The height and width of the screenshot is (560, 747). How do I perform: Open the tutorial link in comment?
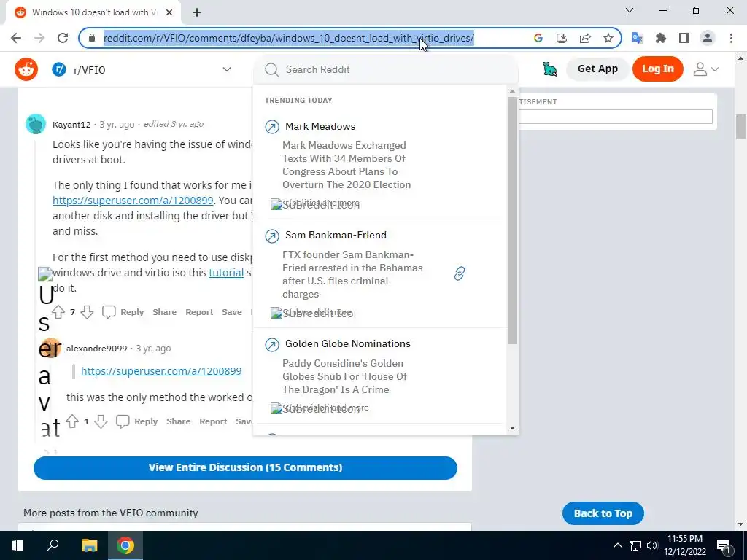point(226,273)
